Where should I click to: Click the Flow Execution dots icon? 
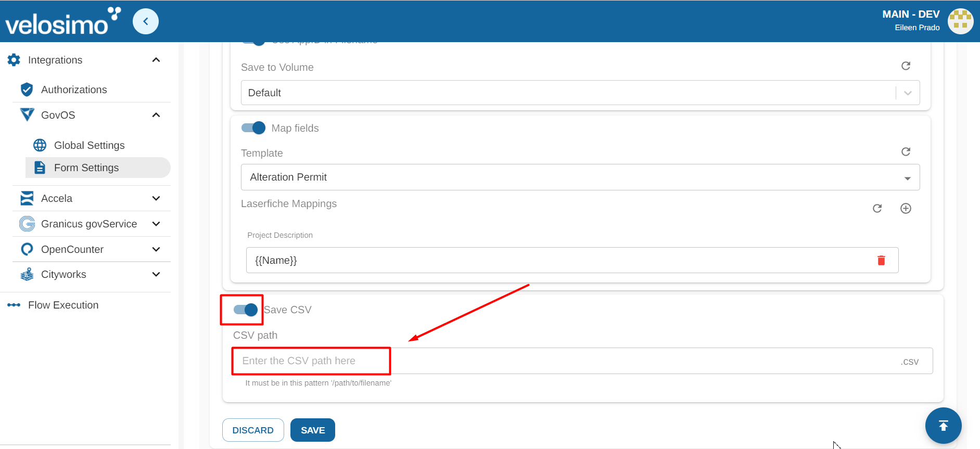(x=14, y=305)
